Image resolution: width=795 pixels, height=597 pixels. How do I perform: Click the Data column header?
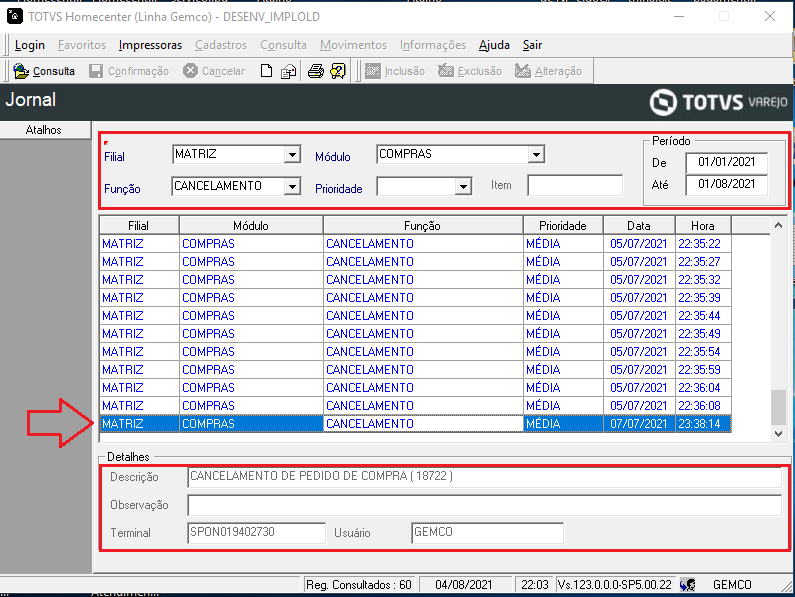tap(639, 226)
